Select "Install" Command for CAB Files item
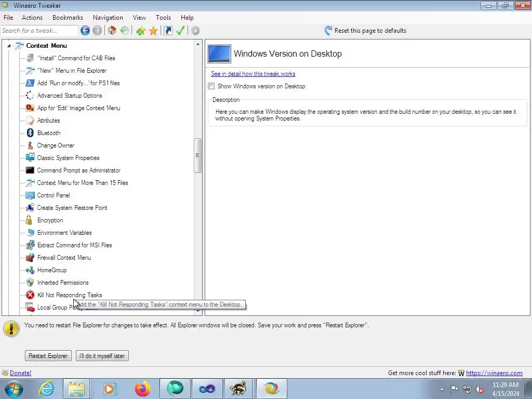532x399 pixels. coord(76,58)
